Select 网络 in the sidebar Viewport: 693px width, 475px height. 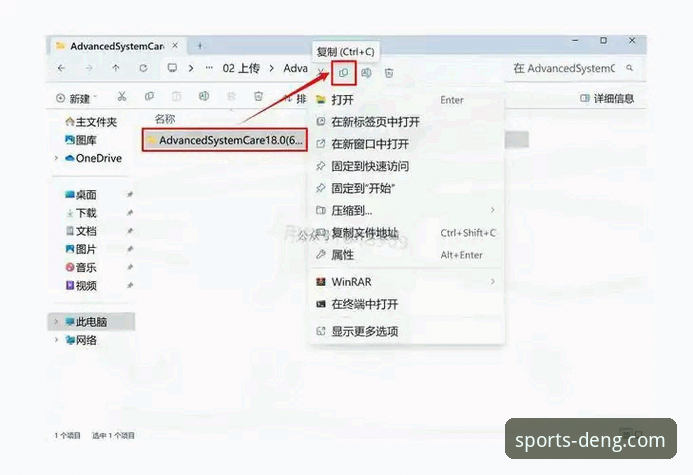[x=80, y=340]
